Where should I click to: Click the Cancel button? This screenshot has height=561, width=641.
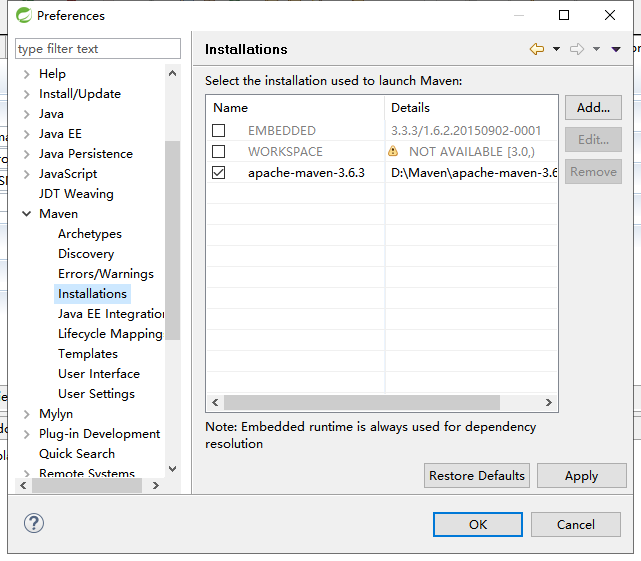point(576,524)
